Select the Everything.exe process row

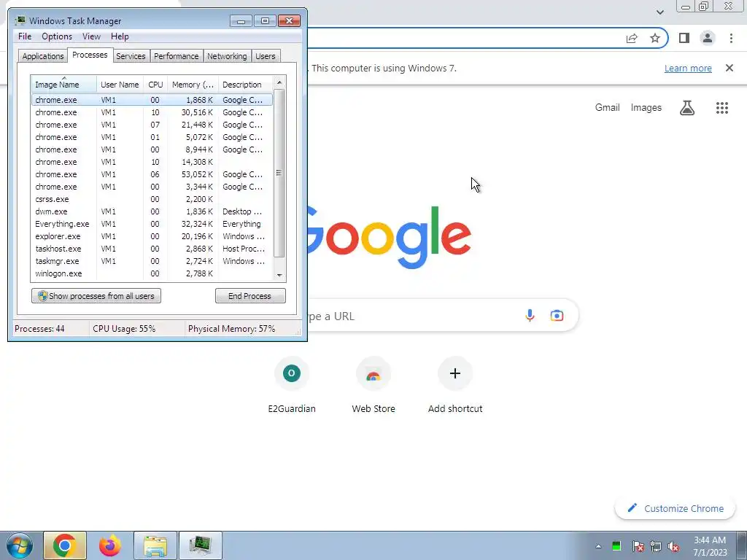point(152,224)
